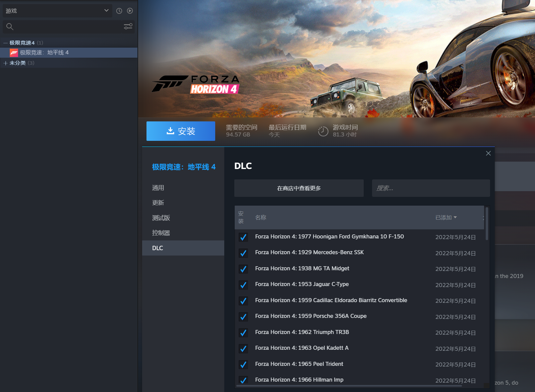Click the Forza Horizon 4 logo banner
Image resolution: width=535 pixels, height=392 pixels.
click(196, 84)
